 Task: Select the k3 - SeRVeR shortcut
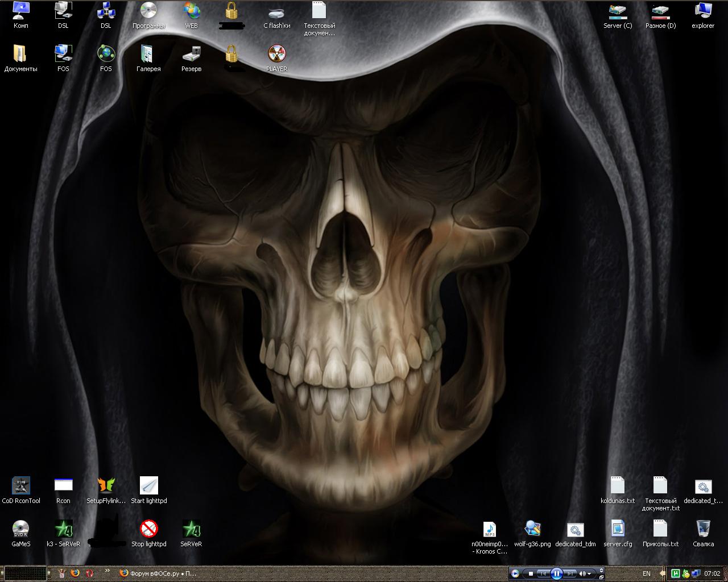tap(63, 530)
